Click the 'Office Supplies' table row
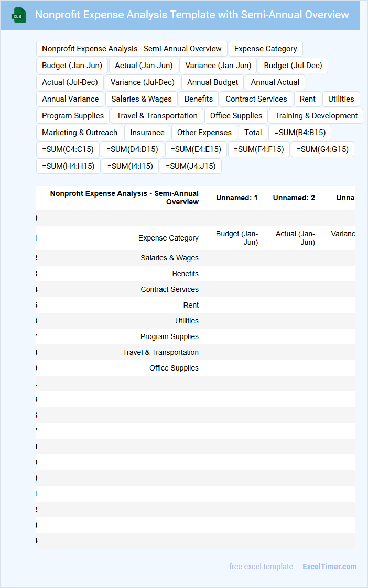The height and width of the screenshot is (588, 368). (196, 368)
